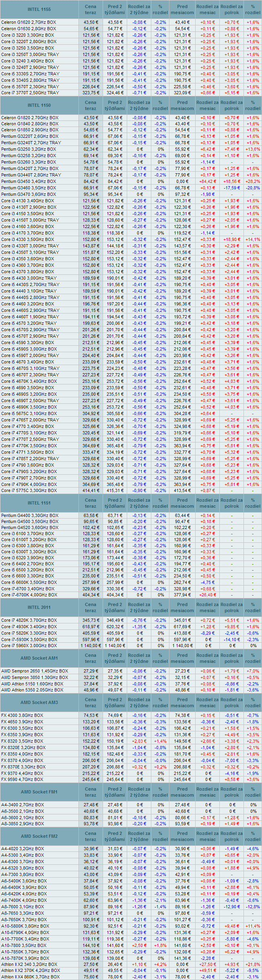262x980 pixels.
Task: Select the AMD Socket AM1 header
Action: [39, 658]
